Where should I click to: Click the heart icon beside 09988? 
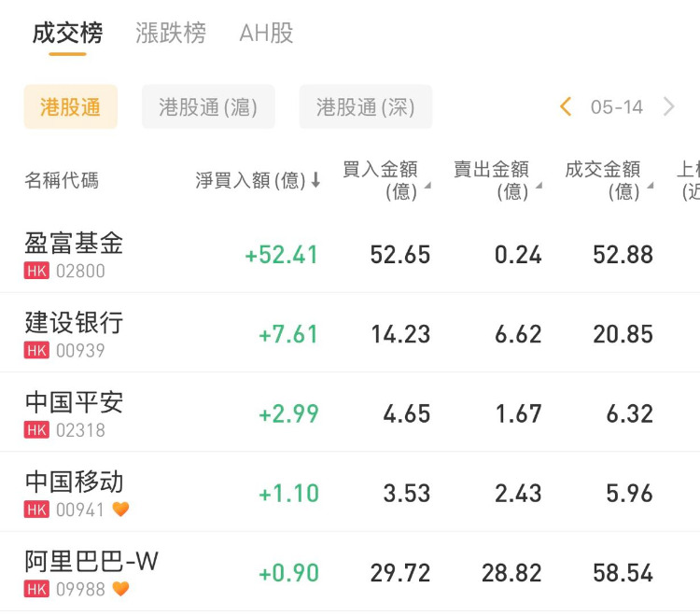[x=120, y=589]
